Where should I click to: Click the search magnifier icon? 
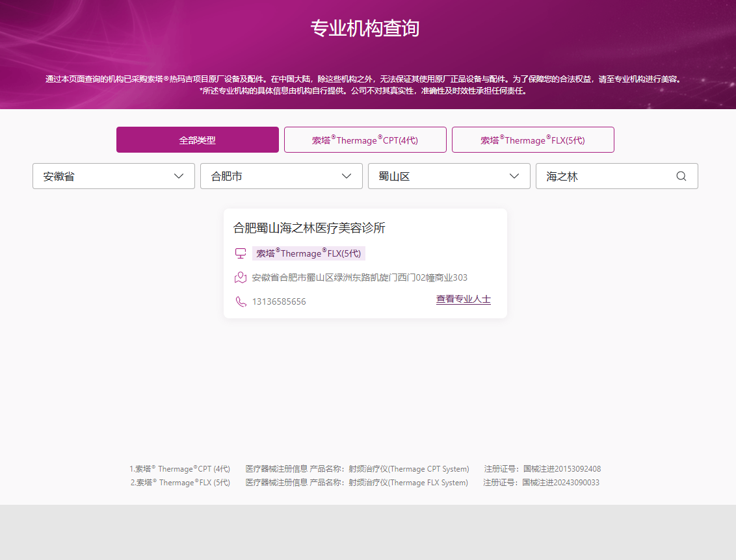681,176
